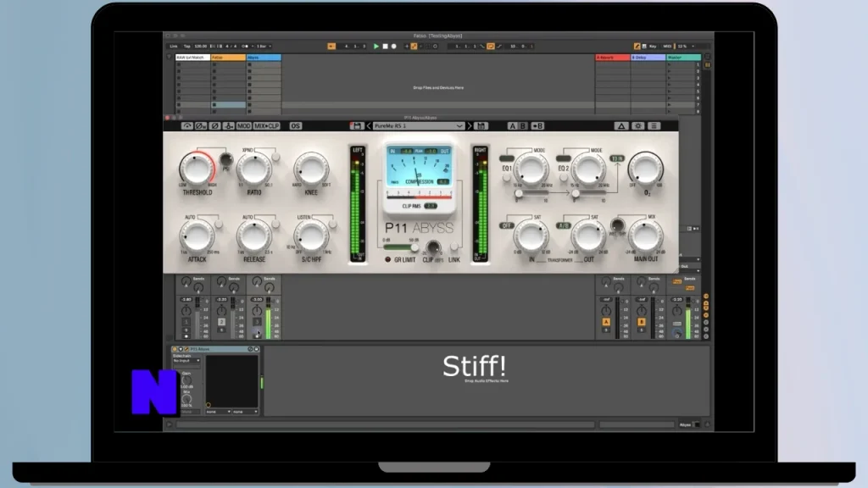Click the O2 knob
Image resolution: width=868 pixels, height=488 pixels.
pyautogui.click(x=645, y=169)
